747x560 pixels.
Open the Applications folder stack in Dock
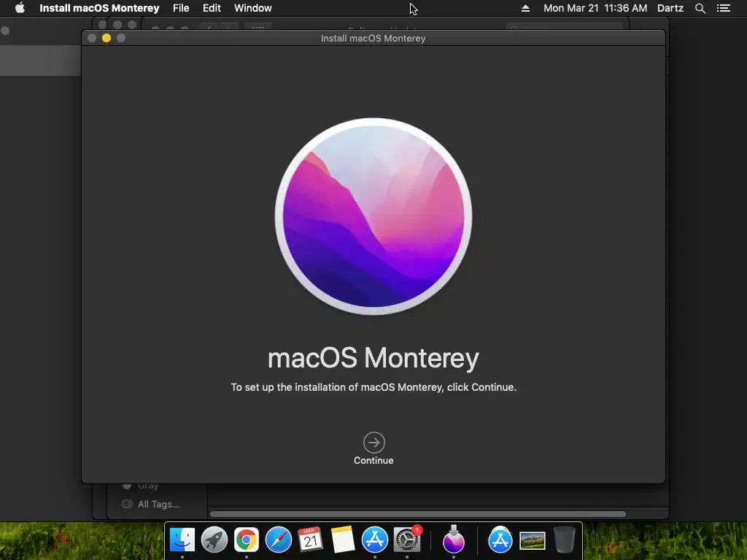tap(500, 540)
